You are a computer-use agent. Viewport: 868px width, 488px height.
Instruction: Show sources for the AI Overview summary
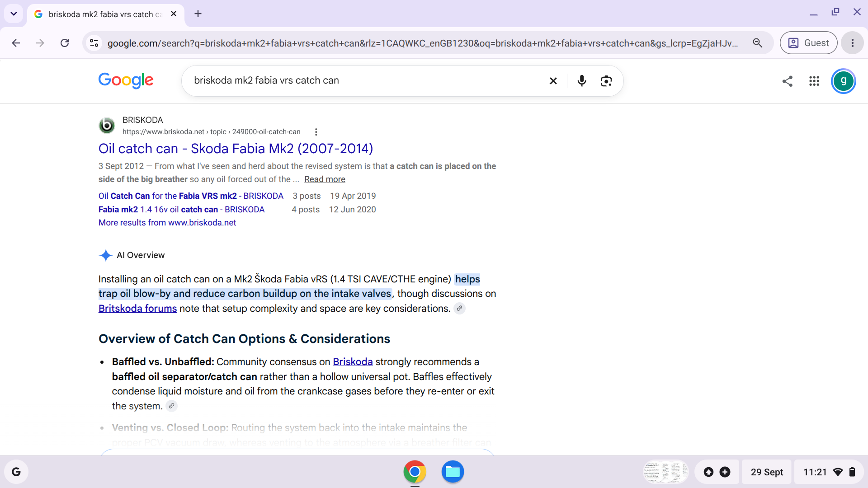coord(459,309)
